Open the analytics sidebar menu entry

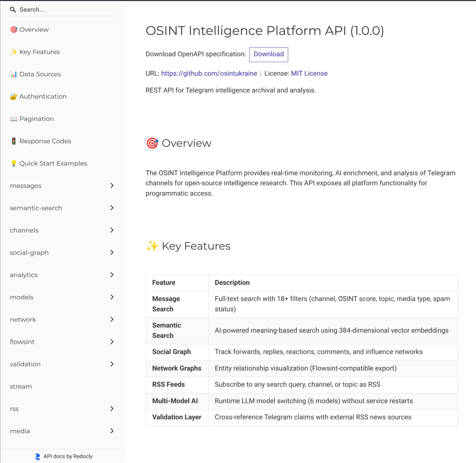pyautogui.click(x=24, y=275)
